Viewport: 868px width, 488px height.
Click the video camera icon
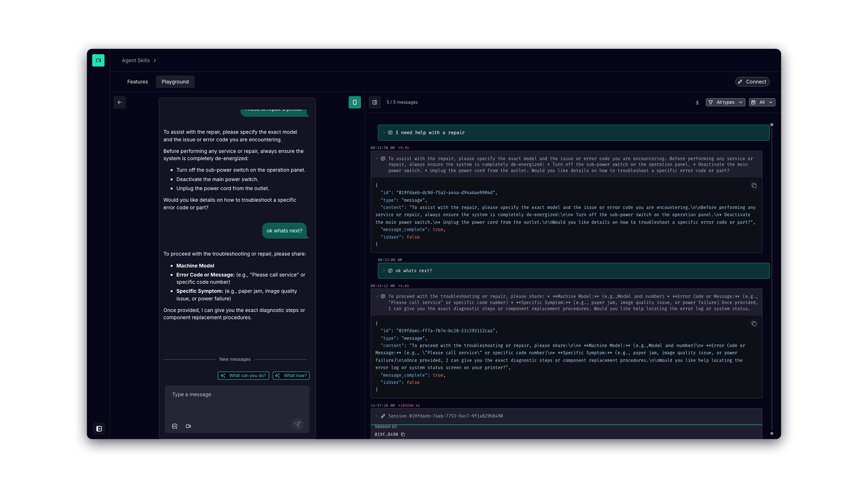(189, 426)
